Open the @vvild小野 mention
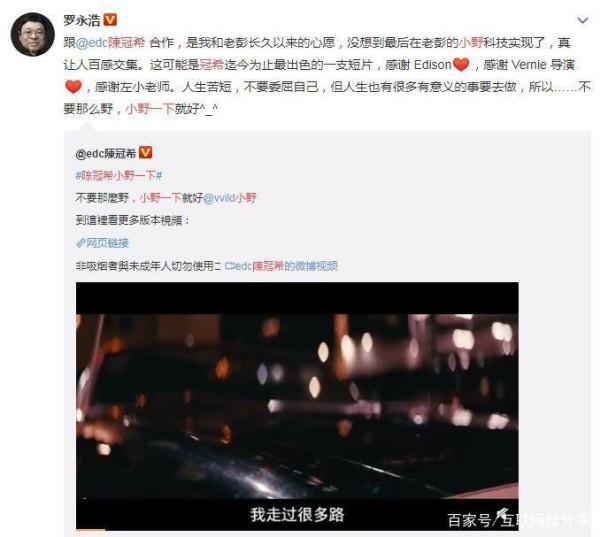This screenshot has width=600, height=537. point(230,198)
